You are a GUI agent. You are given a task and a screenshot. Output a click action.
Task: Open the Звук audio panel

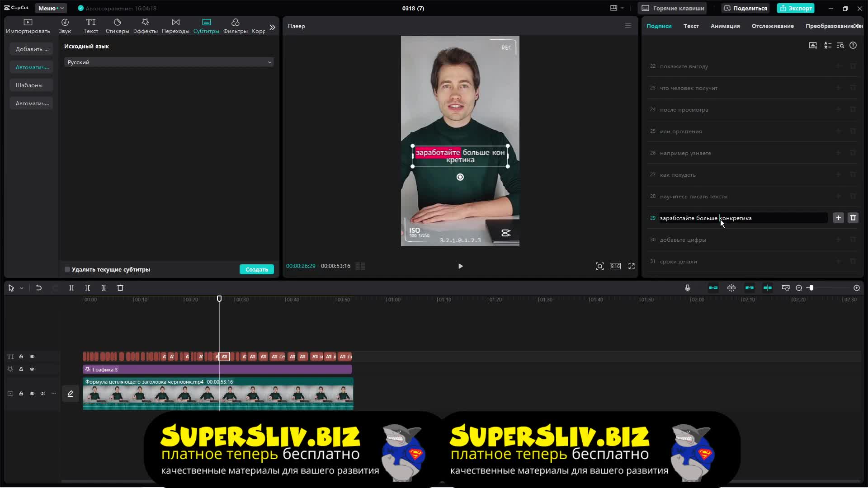tap(65, 26)
